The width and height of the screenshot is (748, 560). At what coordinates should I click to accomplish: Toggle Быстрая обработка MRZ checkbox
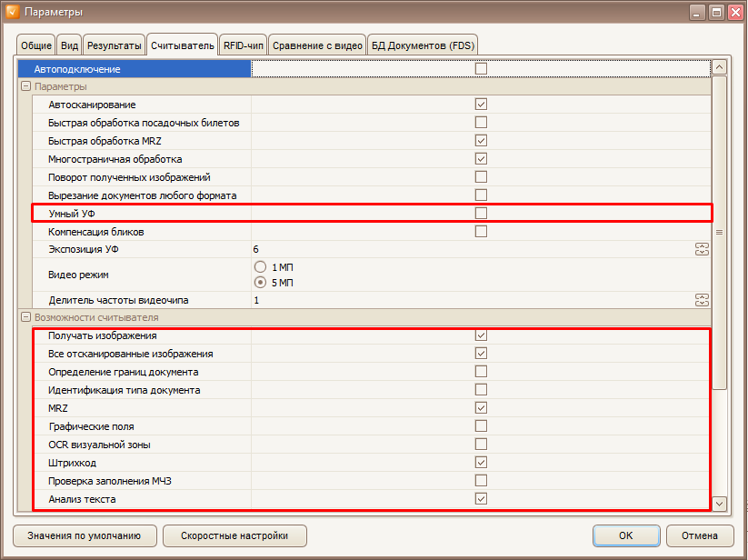coord(481,140)
